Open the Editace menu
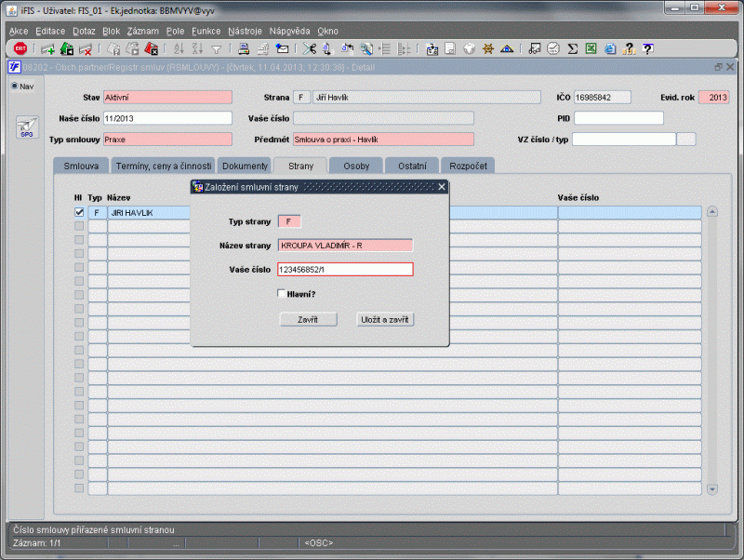 50,31
